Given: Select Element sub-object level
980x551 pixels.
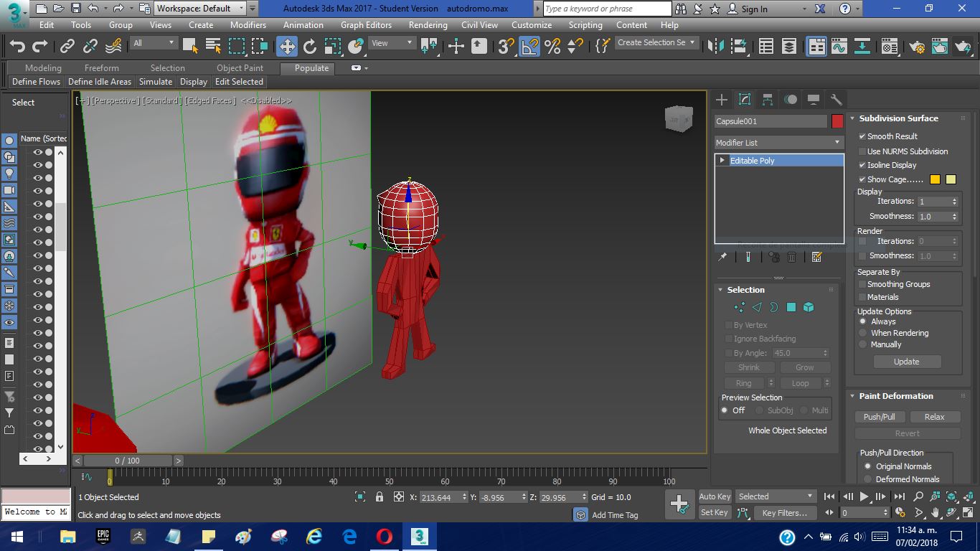Looking at the screenshot, I should [809, 307].
